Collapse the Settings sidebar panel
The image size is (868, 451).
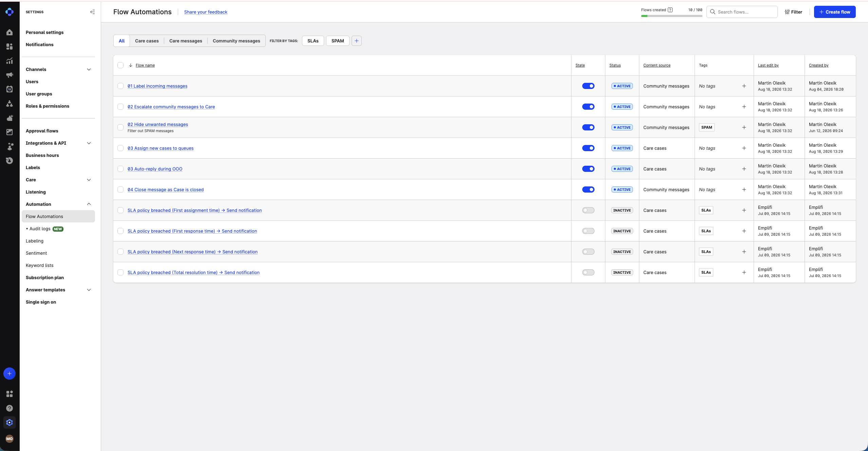point(92,12)
